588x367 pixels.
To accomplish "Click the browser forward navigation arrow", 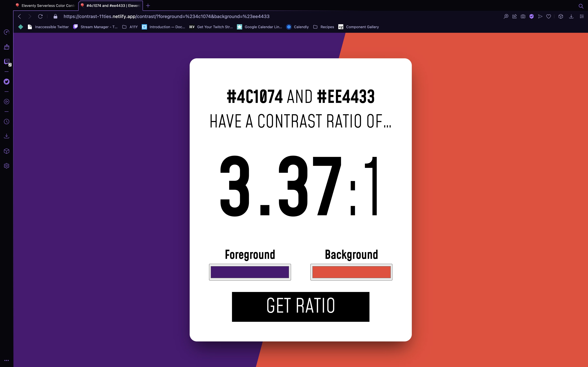I will click(x=29, y=16).
